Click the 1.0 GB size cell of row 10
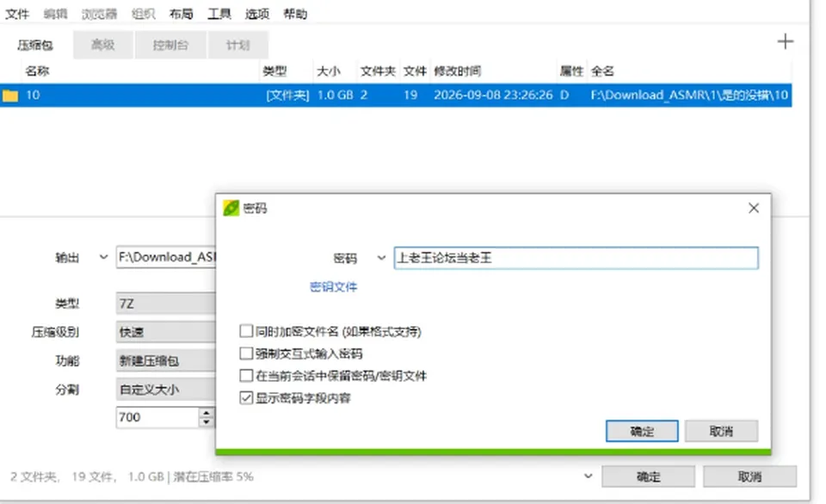Image resolution: width=826 pixels, height=504 pixels. pos(335,95)
